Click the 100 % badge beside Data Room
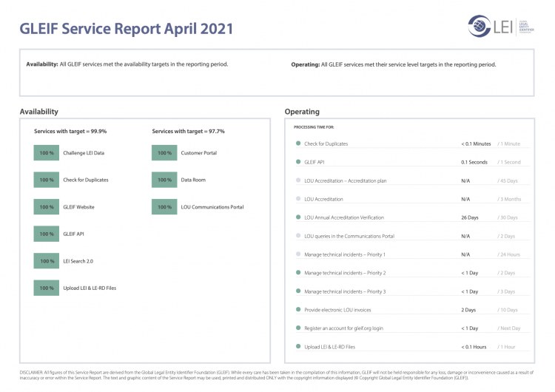This screenshot has width=555, height=392. (164, 180)
